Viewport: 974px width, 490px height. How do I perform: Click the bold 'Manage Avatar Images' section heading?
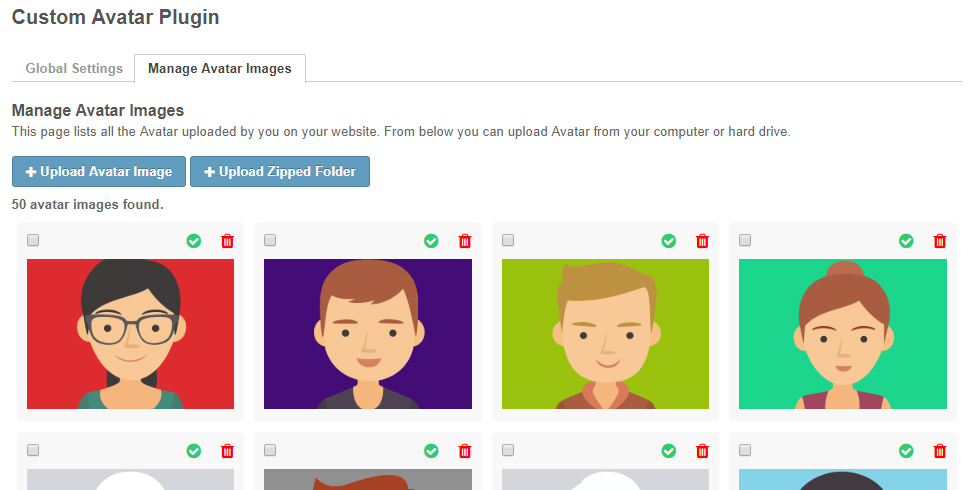point(98,111)
